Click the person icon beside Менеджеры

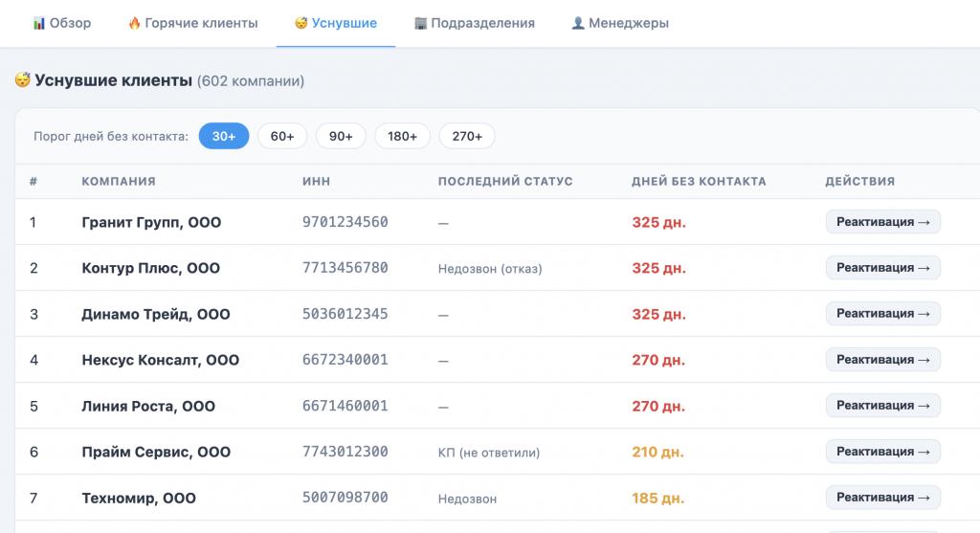tap(578, 23)
